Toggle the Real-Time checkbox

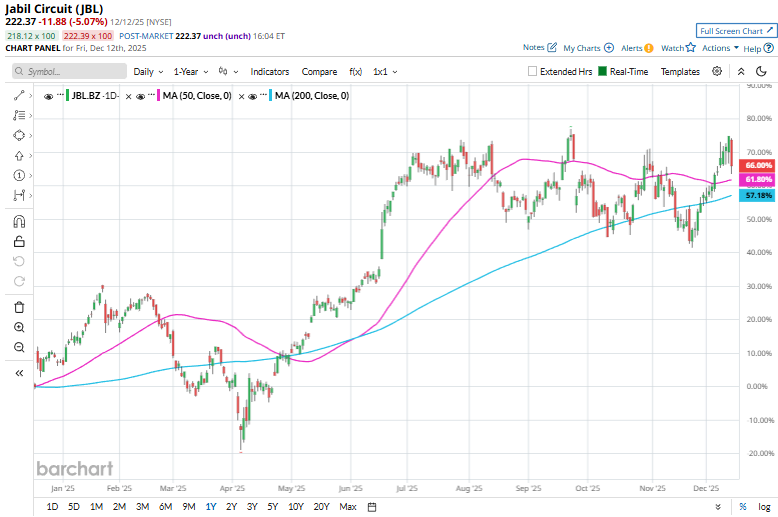[x=603, y=72]
